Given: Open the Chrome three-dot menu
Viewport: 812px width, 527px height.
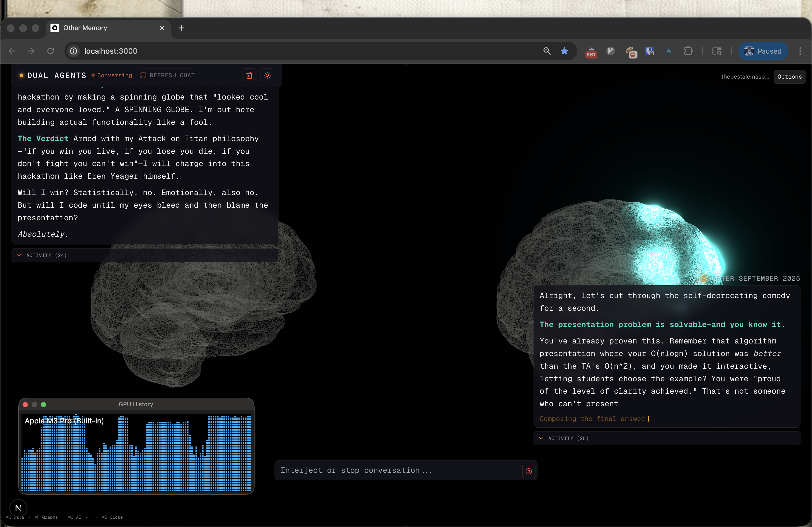Looking at the screenshot, I should click(x=800, y=51).
